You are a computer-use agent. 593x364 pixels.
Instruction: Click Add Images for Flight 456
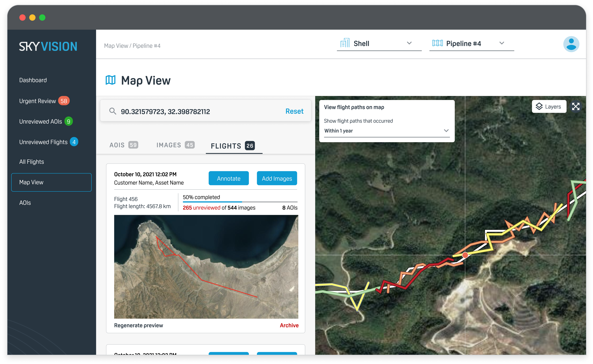tap(276, 178)
